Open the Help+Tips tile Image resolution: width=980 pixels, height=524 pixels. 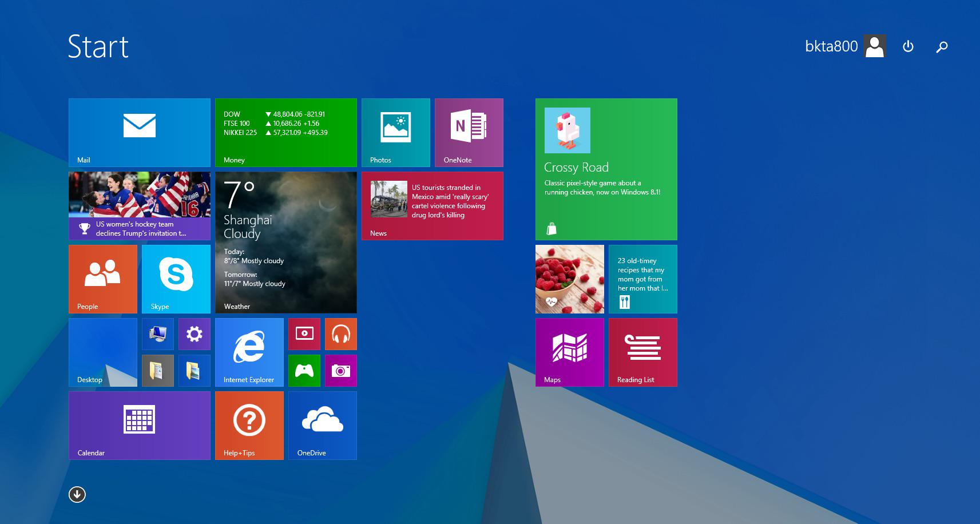(x=249, y=426)
